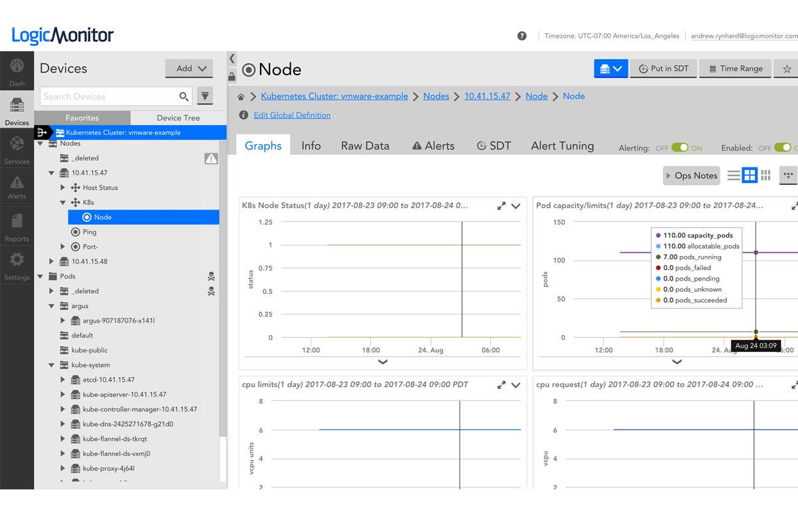This screenshot has height=532, width=798.
Task: Switch to two-column grid layout icon
Action: [x=750, y=176]
